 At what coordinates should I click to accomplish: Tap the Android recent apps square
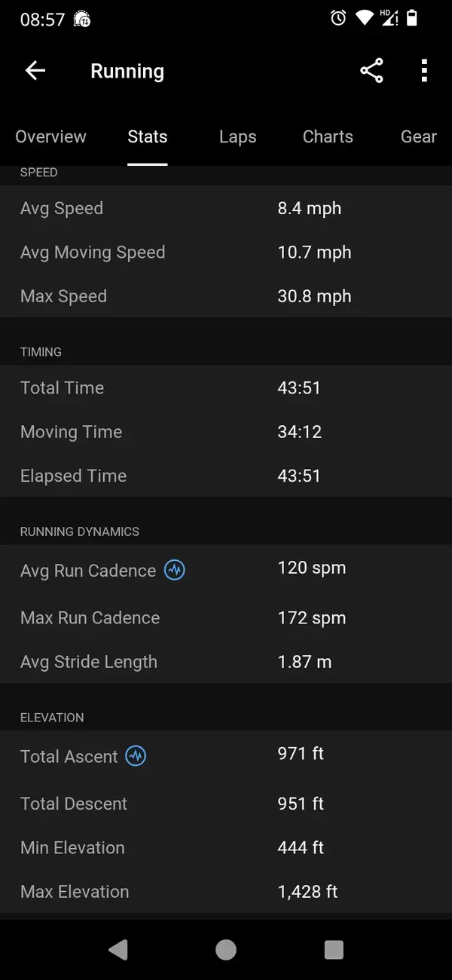334,950
